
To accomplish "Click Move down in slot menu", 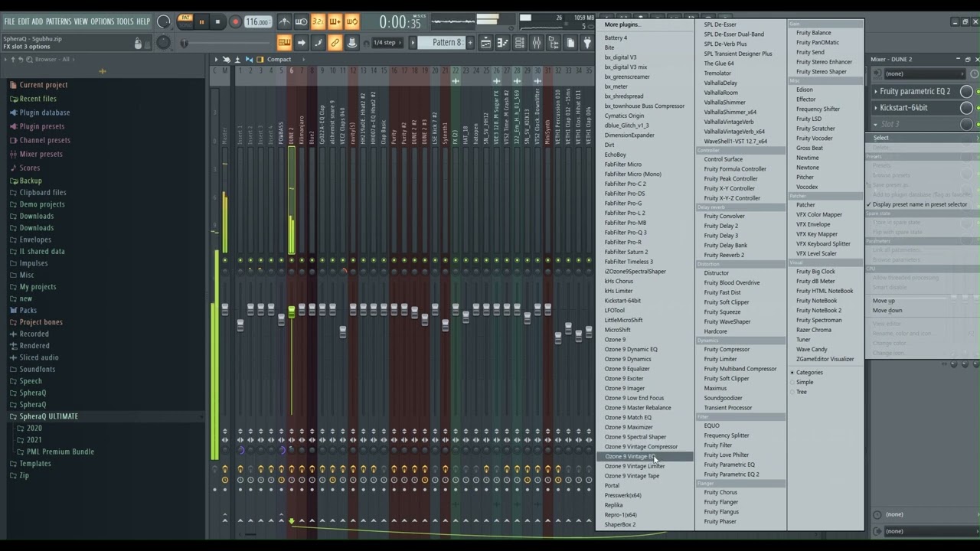I will pyautogui.click(x=887, y=311).
